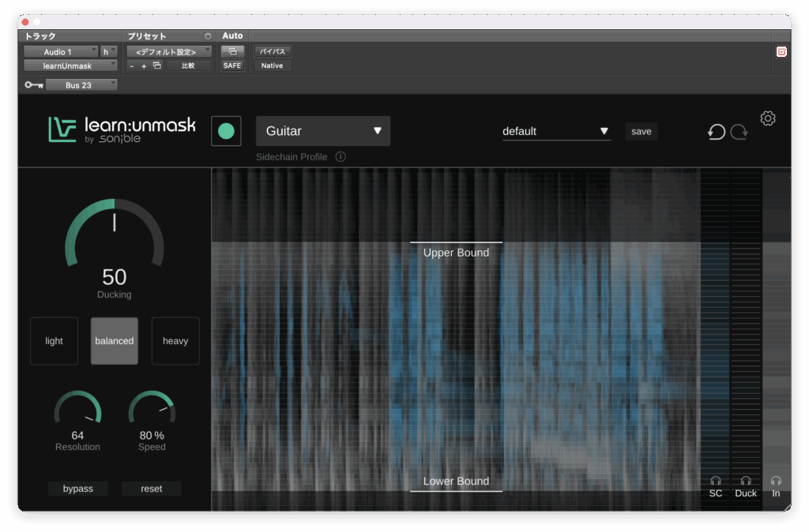The height and width of the screenshot is (532, 809).
Task: Open the Guitar sidechain profile dropdown
Action: click(x=323, y=131)
